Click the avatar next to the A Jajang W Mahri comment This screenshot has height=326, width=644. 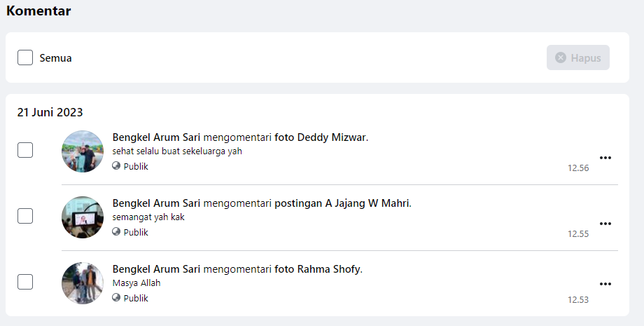tap(83, 217)
